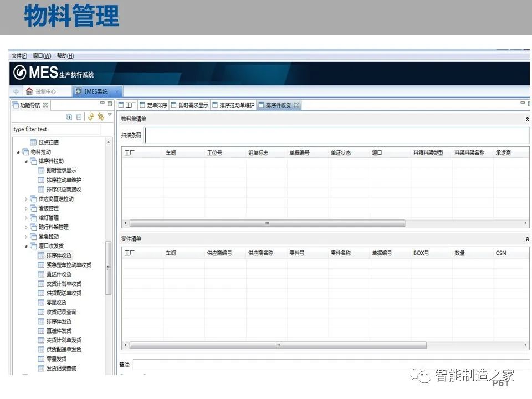
Task: Click the horizontal scrollbar of 零件清单 table
Action: click(278, 345)
